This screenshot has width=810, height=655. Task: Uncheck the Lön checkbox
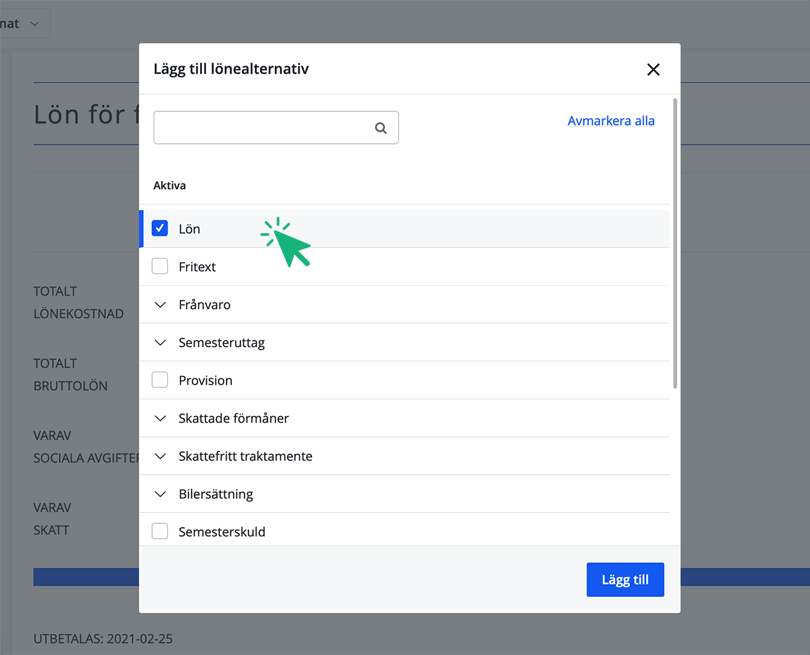[x=160, y=229]
